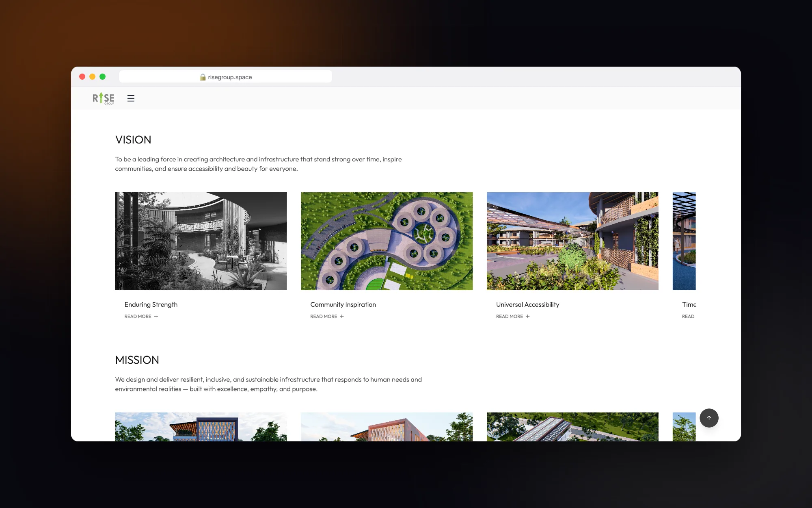
Task: Expand Read More under Universal Accessibility
Action: (513, 316)
